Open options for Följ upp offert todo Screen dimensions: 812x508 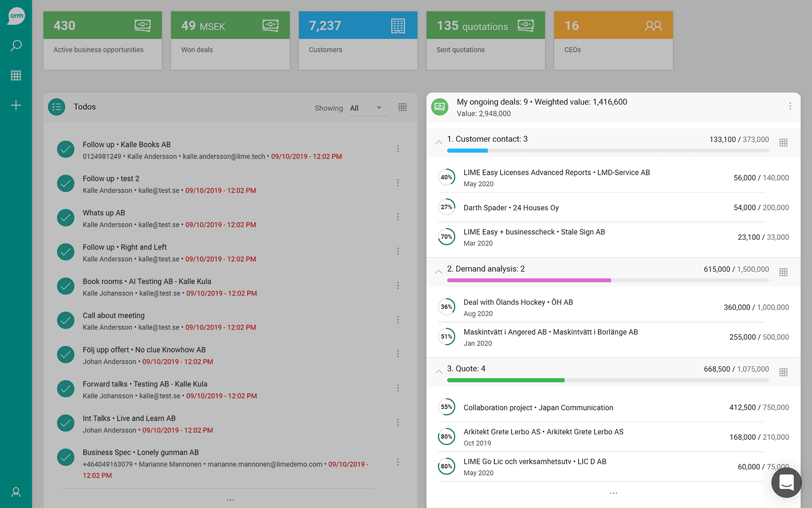[398, 354]
